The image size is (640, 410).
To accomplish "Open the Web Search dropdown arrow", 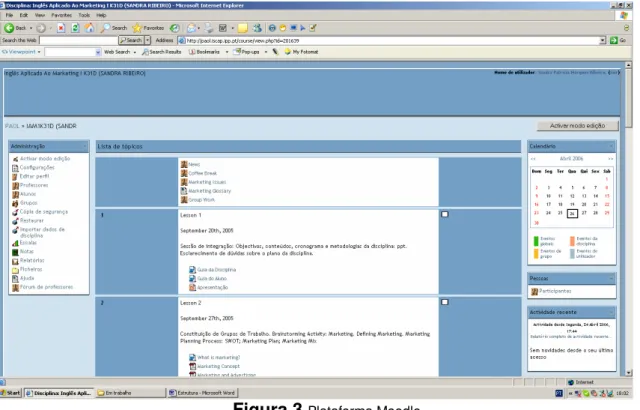I will click(135, 52).
